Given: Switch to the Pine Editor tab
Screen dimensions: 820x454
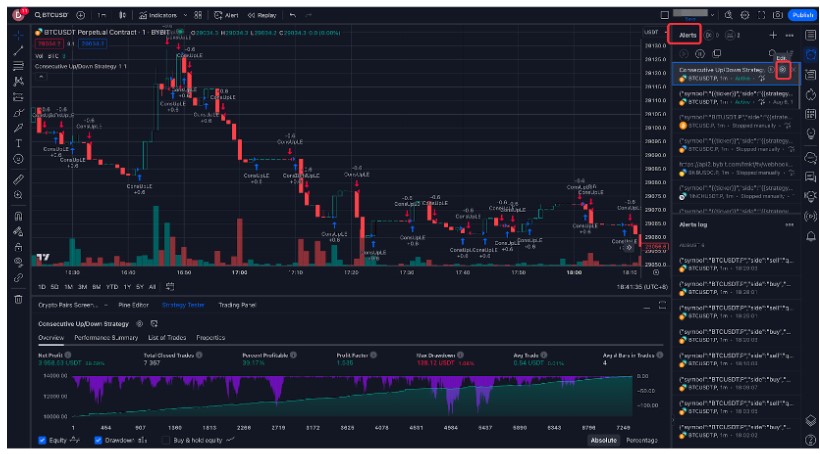Looking at the screenshot, I should click(133, 305).
